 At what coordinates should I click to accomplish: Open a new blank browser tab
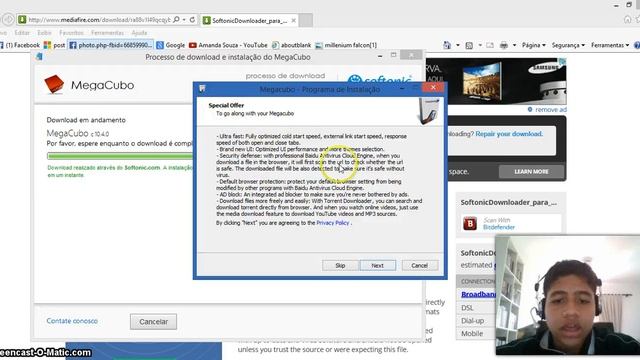tap(306, 20)
